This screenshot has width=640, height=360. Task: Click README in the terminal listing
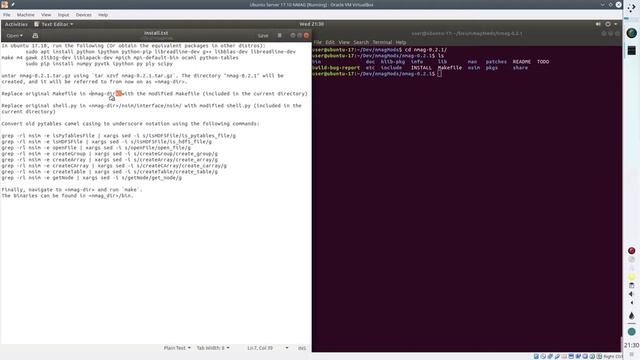pyautogui.click(x=522, y=62)
